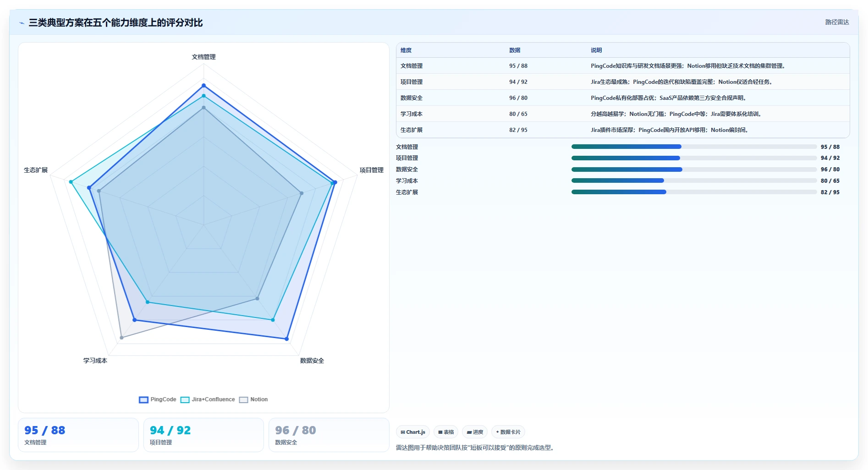Click PingCode's 文档管理 data point on the radar
Viewport: 868px width, 470px height.
click(203, 86)
